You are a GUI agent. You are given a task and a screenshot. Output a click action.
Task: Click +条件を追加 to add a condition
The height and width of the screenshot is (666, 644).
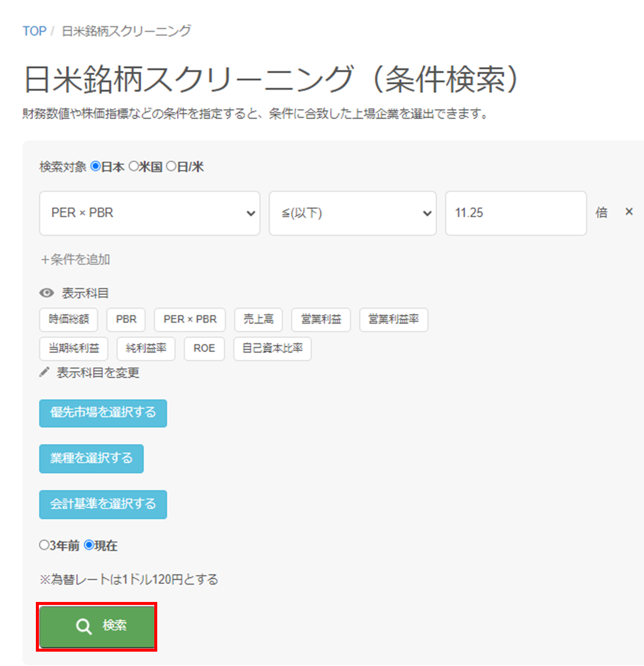tap(75, 260)
